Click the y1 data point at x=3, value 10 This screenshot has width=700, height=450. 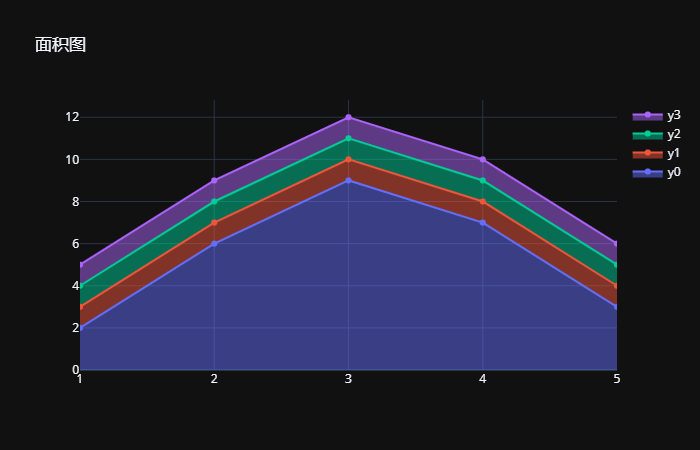pyautogui.click(x=348, y=159)
